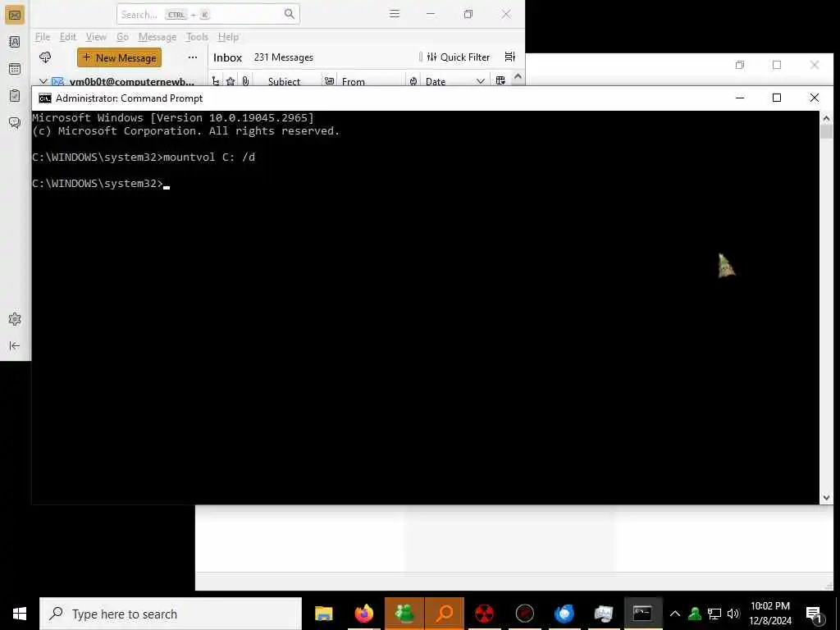840x630 pixels.
Task: Open notification center icon
Action: (x=815, y=614)
